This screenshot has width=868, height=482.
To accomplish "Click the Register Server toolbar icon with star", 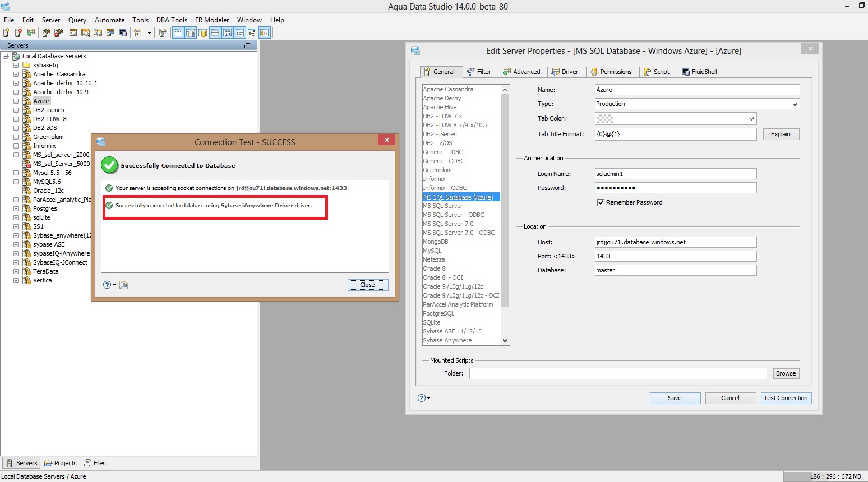I will click(x=6, y=33).
